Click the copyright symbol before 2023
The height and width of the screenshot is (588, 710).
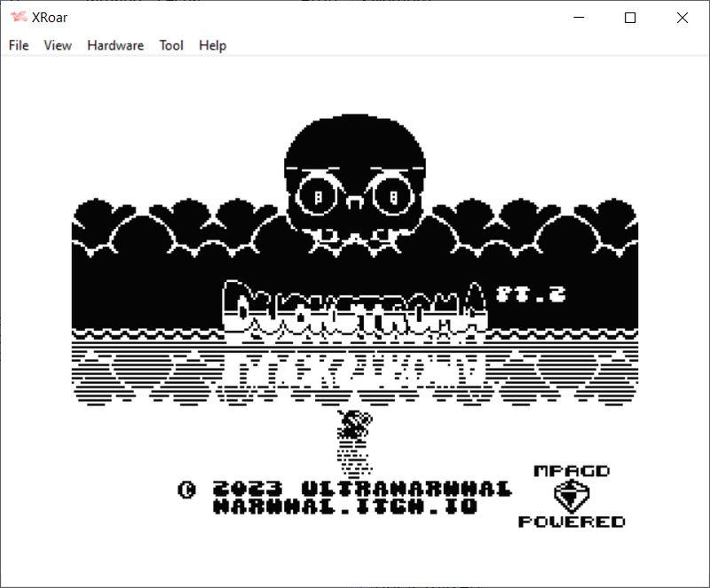click(x=186, y=490)
